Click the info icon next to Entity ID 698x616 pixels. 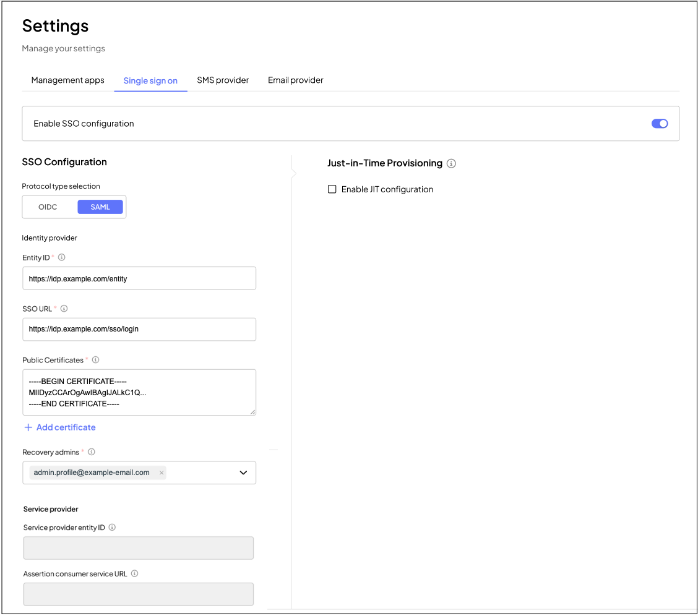[61, 257]
